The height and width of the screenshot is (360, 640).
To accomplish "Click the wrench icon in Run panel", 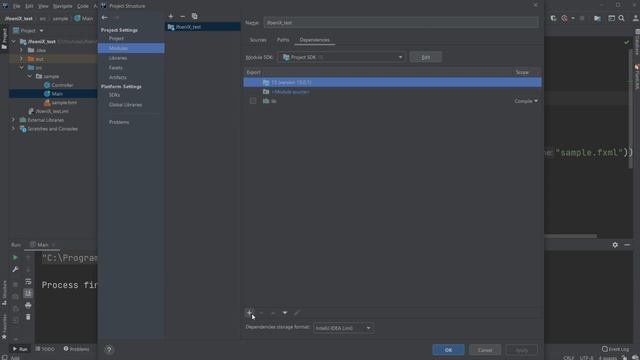I will pos(15,269).
